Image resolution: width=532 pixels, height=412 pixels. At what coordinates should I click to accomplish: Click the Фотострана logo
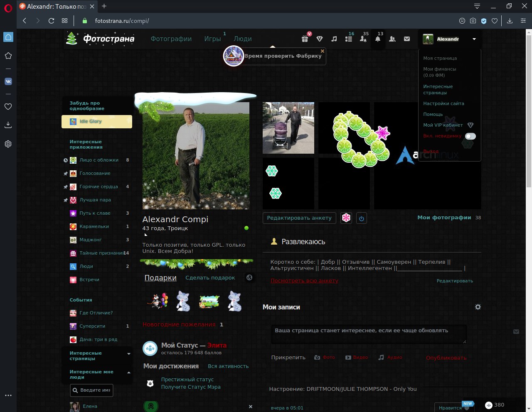click(100, 39)
